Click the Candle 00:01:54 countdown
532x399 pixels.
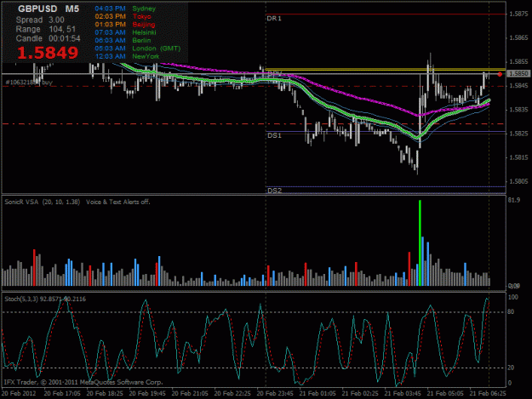[48, 38]
